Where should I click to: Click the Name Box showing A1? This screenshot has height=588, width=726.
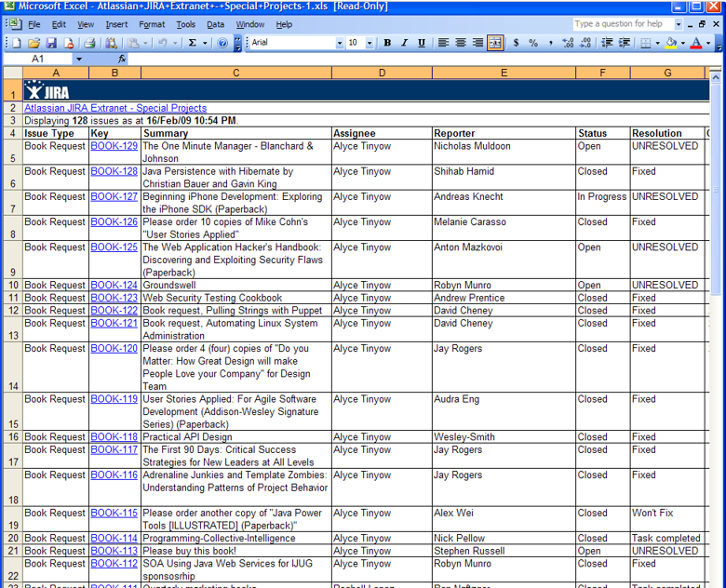point(38,59)
